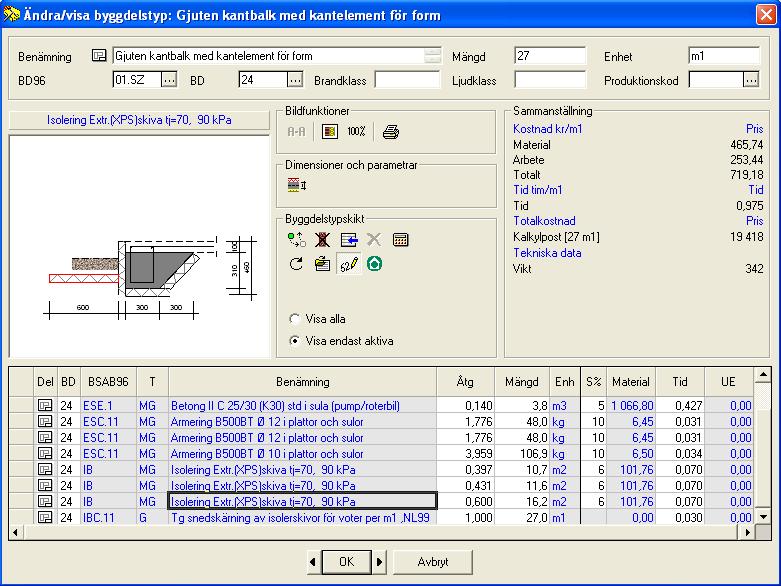781x586 pixels.
Task: Click the Tid column header in the table
Action: 680,382
